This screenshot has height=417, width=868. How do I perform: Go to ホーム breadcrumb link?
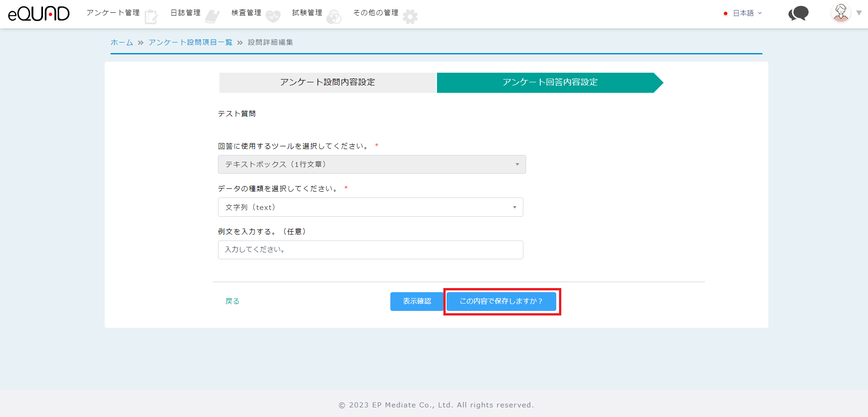pyautogui.click(x=122, y=43)
